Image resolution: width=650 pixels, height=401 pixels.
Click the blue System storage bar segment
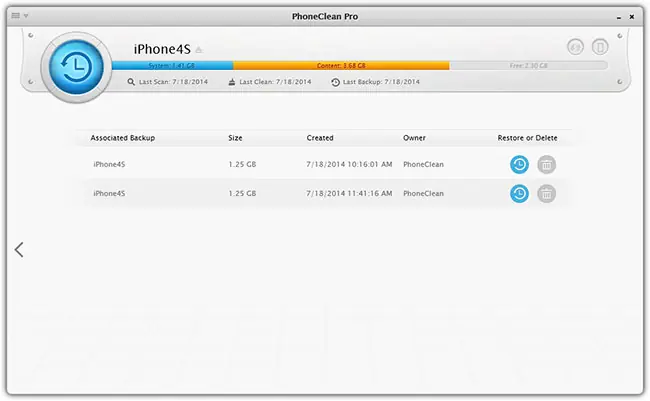coord(172,66)
